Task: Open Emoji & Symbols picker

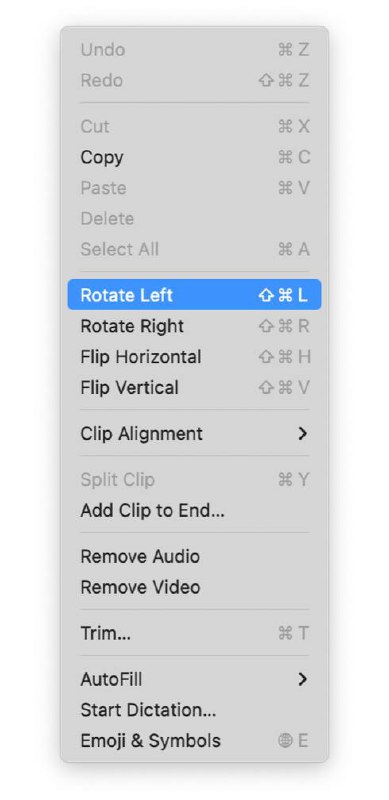Action: click(x=194, y=740)
